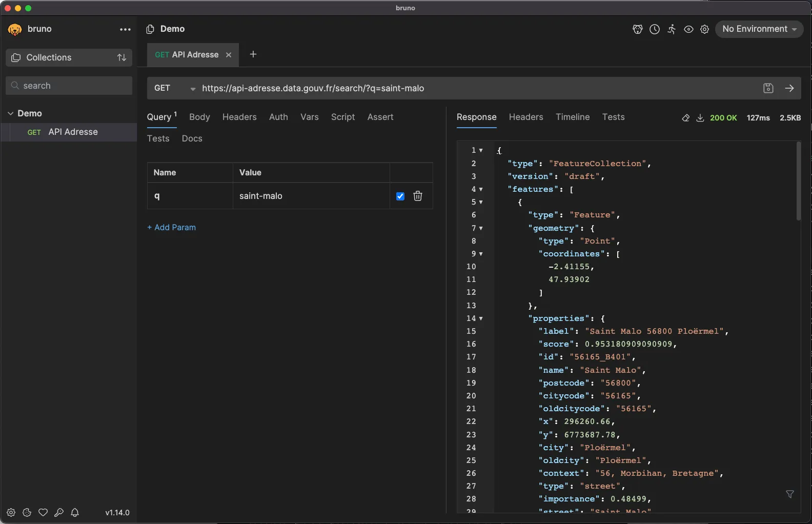Collapse the features array at line 4
The width and height of the screenshot is (812, 524).
(481, 189)
